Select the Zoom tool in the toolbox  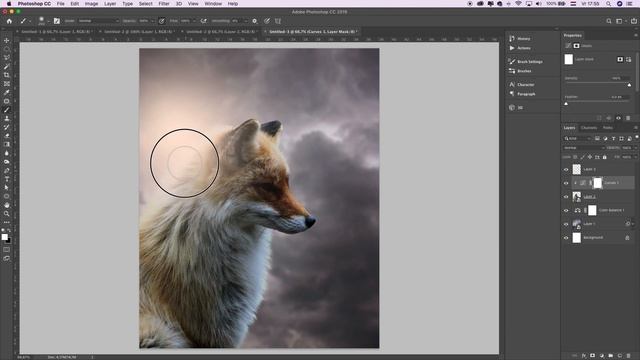(7, 213)
